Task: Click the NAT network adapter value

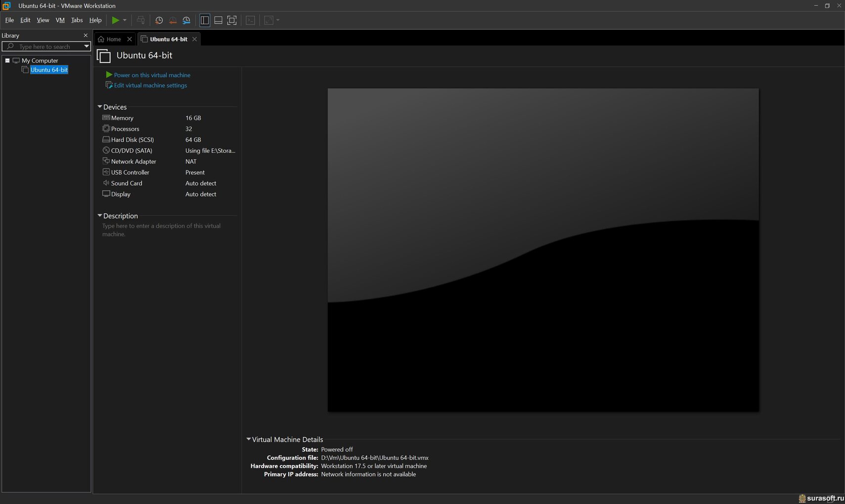Action: (191, 162)
